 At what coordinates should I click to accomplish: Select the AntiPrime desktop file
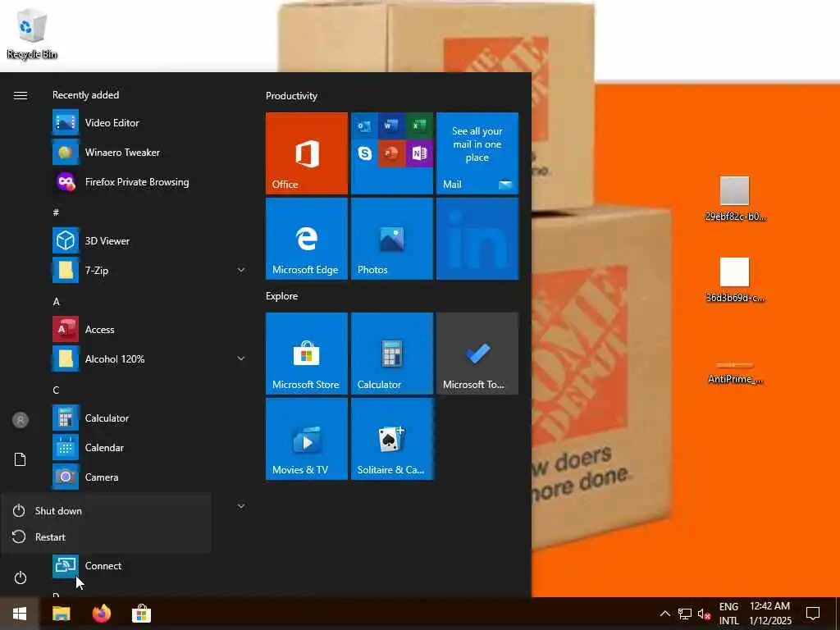pos(735,372)
